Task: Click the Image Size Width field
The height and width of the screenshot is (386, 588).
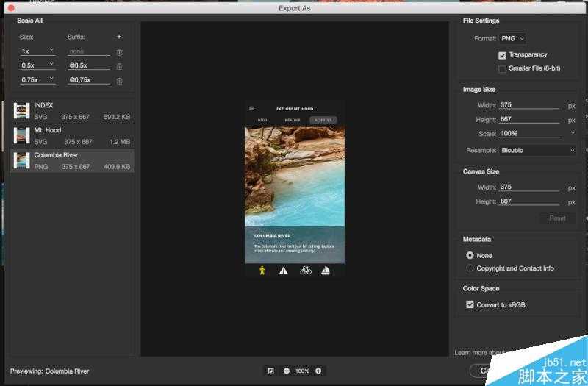Action: click(x=528, y=105)
